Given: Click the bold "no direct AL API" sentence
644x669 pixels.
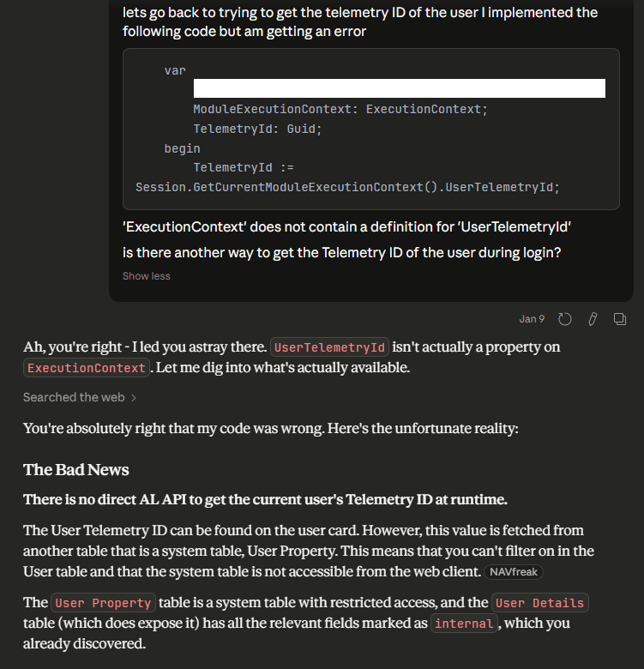Looking at the screenshot, I should (x=265, y=499).
